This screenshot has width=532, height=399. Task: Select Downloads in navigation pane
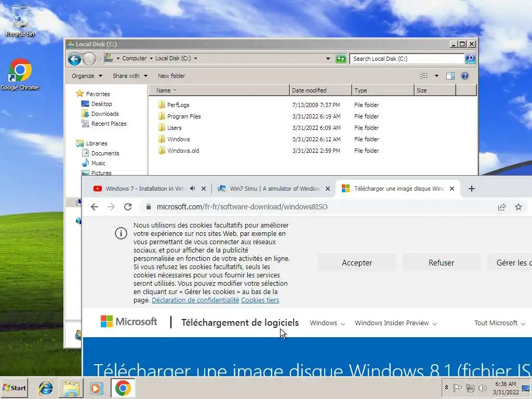click(100, 114)
